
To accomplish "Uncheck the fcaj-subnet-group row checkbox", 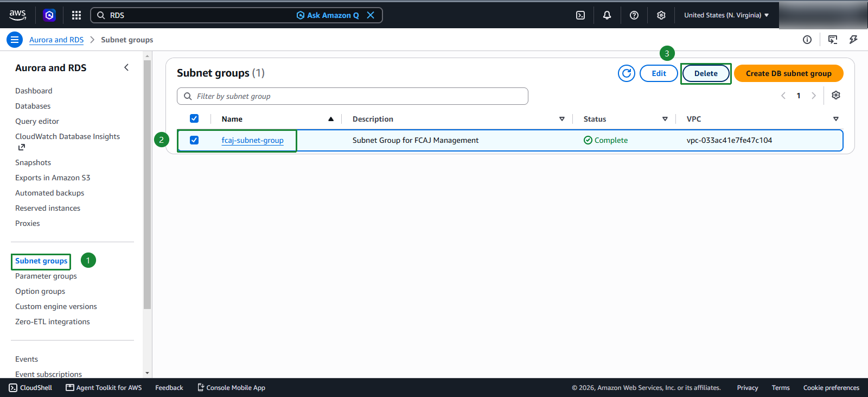I will click(x=194, y=140).
